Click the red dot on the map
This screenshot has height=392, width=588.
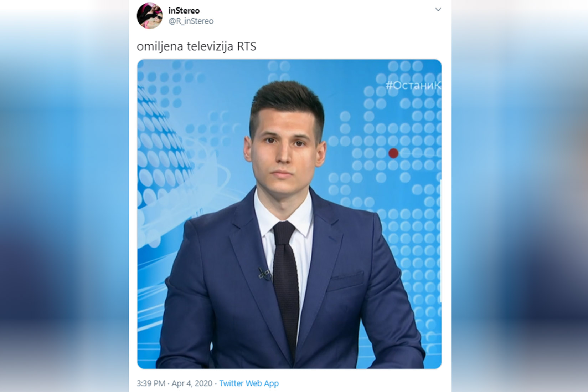[393, 153]
